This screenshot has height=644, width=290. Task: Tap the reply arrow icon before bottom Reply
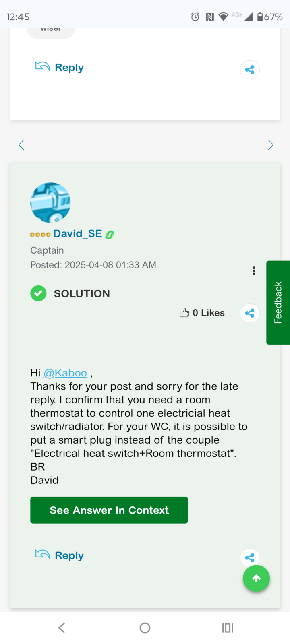coord(42,555)
